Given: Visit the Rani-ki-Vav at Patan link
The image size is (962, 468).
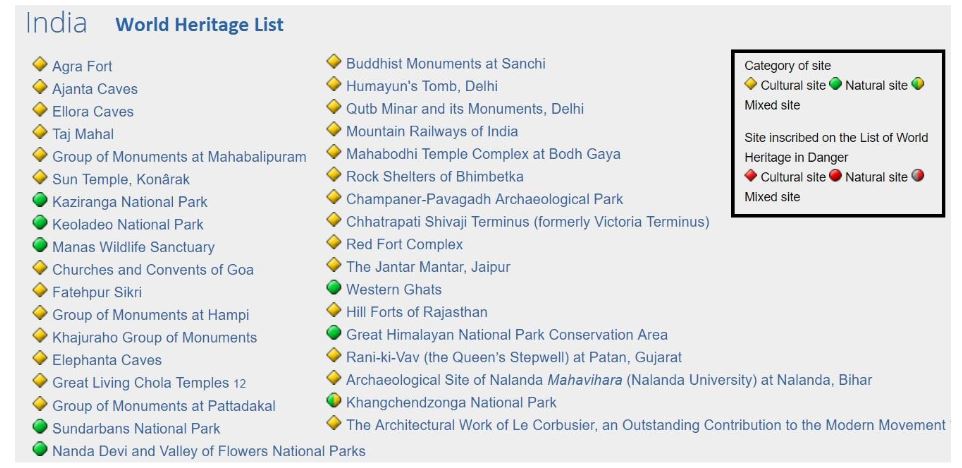Looking at the screenshot, I should (514, 358).
